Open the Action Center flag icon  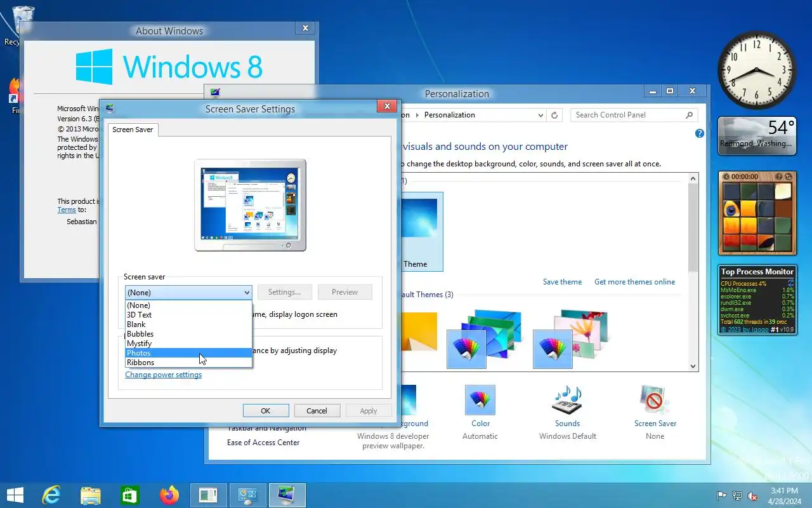pos(721,496)
